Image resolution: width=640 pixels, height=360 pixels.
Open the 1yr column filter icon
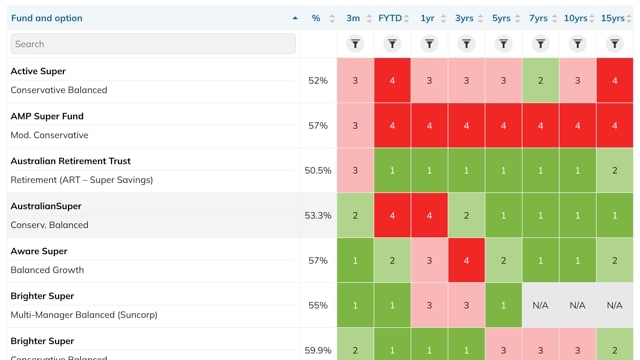429,44
